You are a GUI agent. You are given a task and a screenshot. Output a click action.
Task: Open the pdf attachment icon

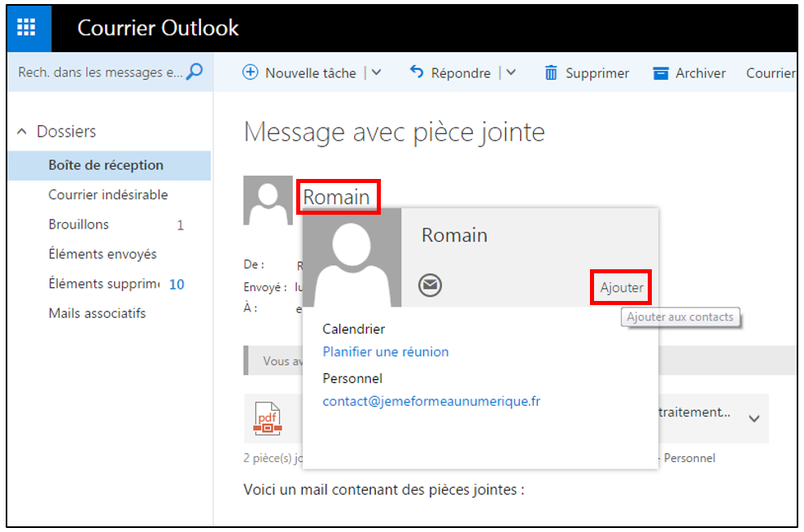268,418
